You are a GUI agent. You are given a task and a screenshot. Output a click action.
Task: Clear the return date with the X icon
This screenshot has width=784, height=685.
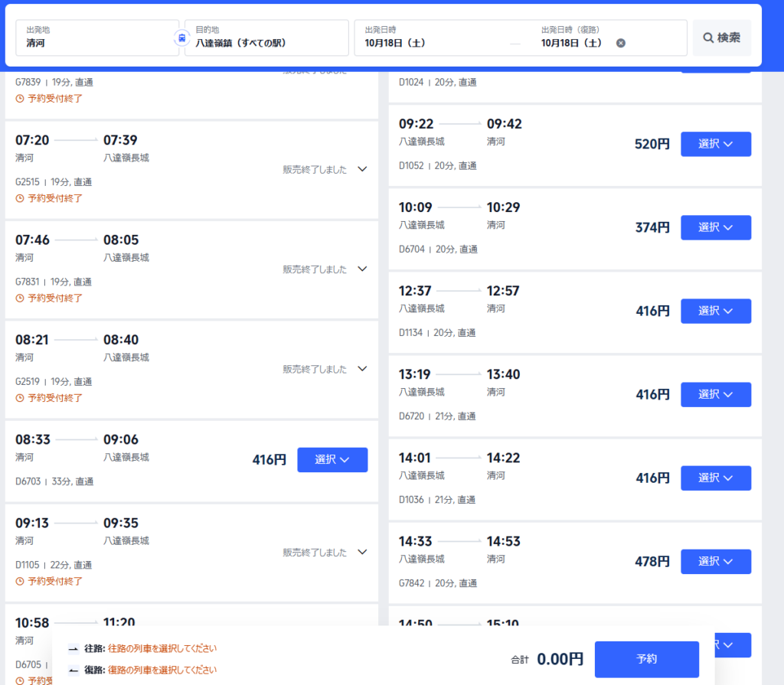621,43
